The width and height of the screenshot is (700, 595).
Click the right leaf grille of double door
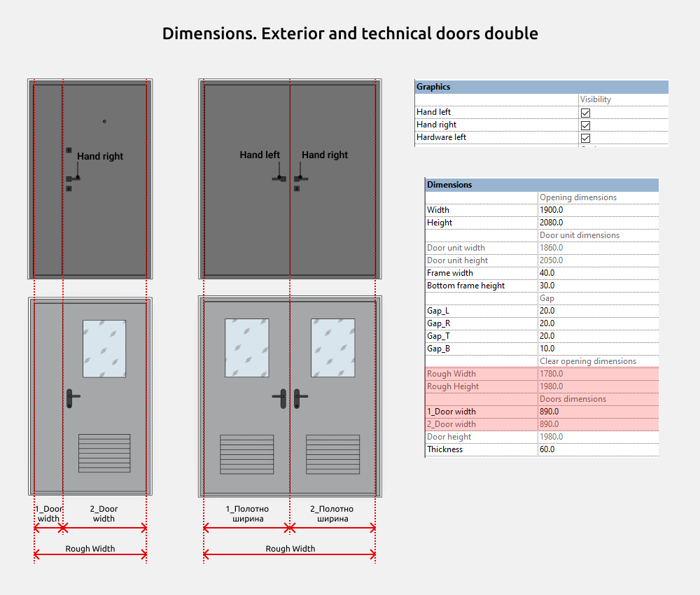(333, 454)
